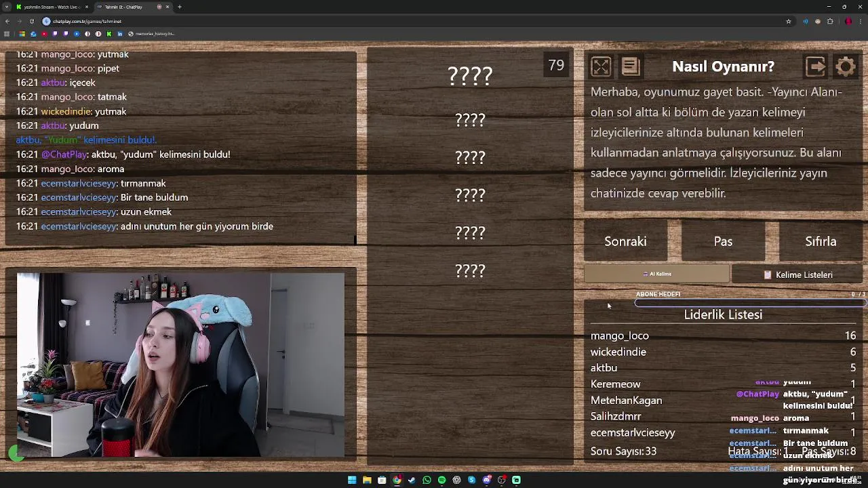The image size is (868, 488).
Task: Open the browser extensions puzzle icon
Action: coord(830,21)
